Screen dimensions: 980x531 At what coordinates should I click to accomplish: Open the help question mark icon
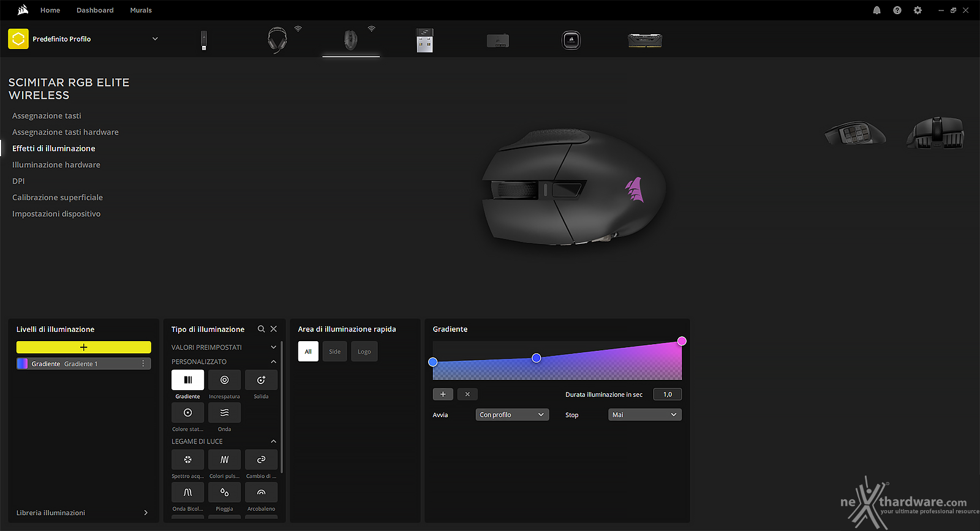[897, 10]
